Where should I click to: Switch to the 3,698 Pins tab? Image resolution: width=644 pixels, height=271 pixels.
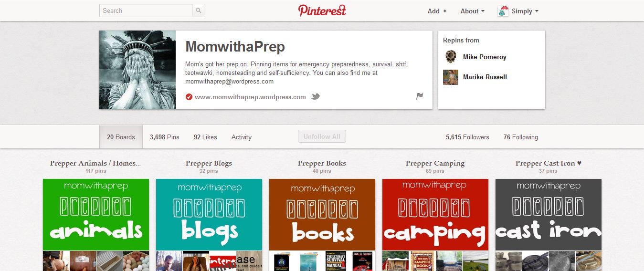tap(165, 137)
